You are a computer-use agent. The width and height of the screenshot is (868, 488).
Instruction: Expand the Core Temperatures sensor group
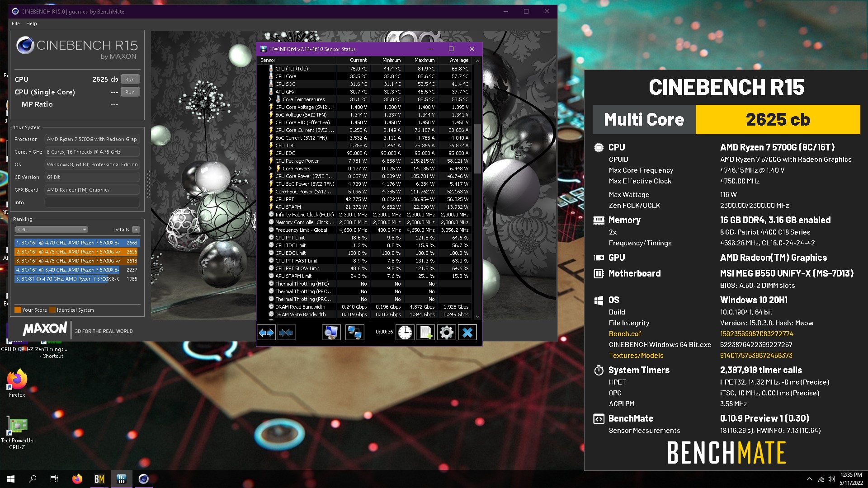tap(270, 99)
